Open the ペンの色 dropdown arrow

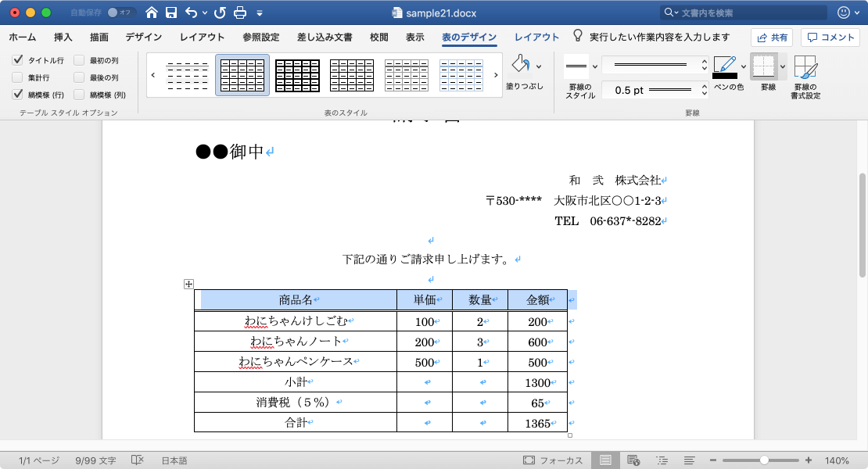pyautogui.click(x=744, y=66)
